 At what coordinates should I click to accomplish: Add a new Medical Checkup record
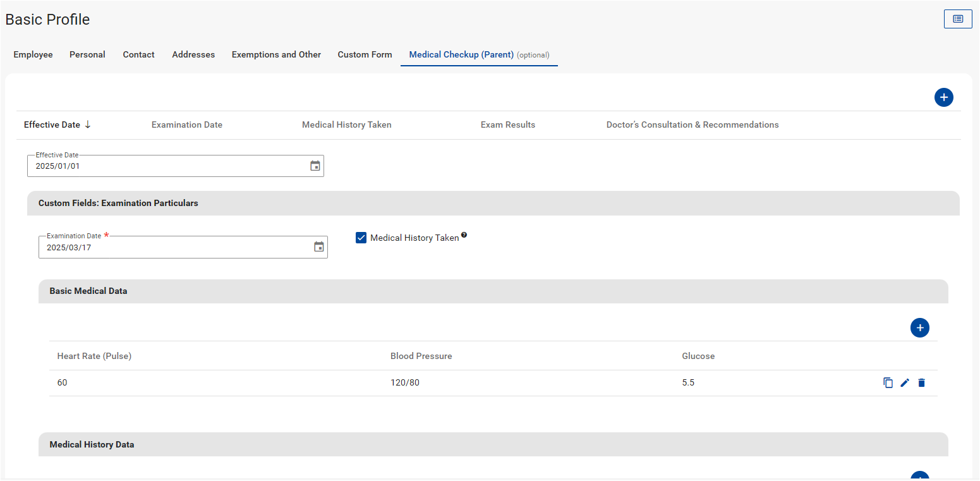[943, 97]
